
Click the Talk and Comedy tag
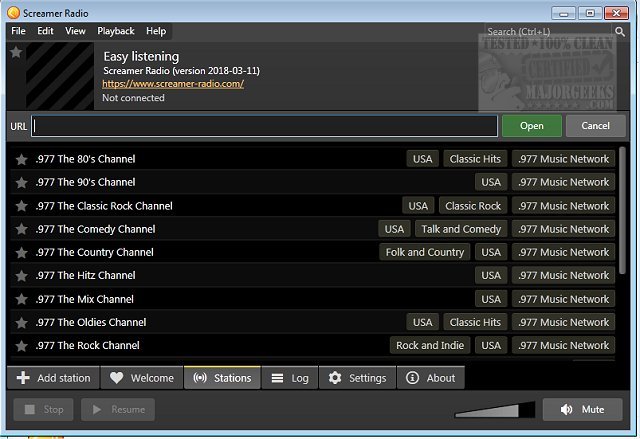tap(461, 229)
